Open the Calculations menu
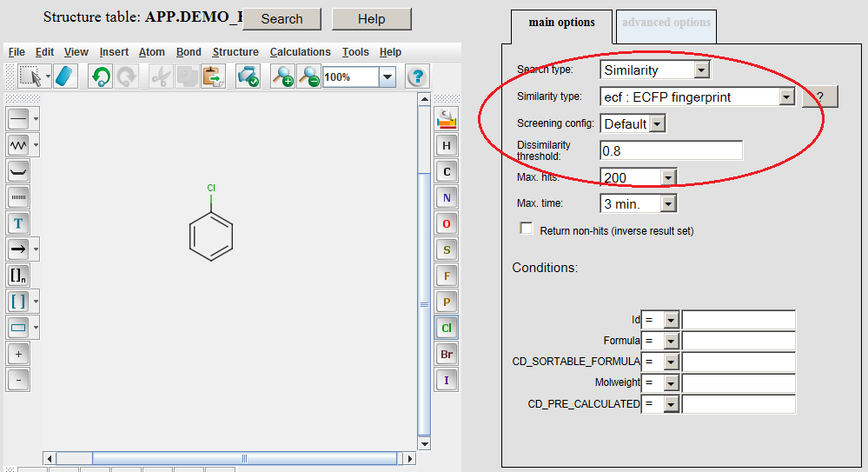 [x=300, y=52]
